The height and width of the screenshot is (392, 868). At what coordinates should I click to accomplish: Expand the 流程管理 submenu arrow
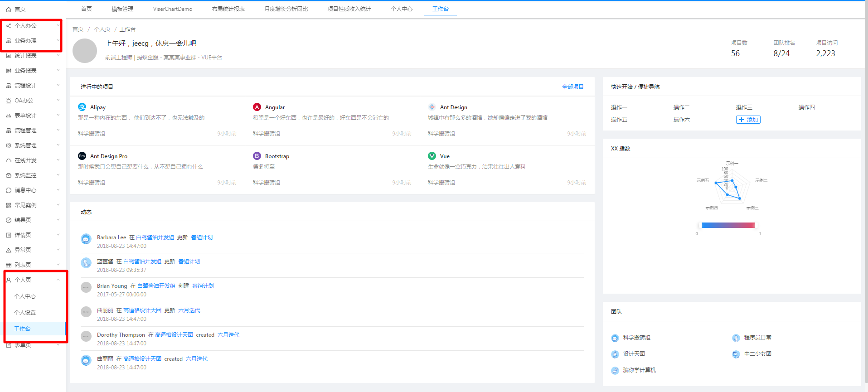coord(58,131)
